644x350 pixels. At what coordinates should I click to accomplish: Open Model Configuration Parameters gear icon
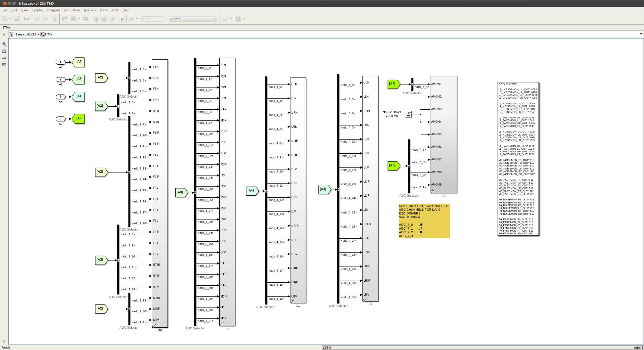tap(73, 19)
